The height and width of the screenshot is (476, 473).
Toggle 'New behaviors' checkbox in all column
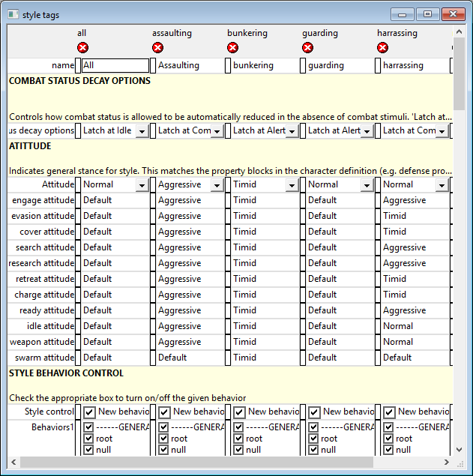point(89,412)
